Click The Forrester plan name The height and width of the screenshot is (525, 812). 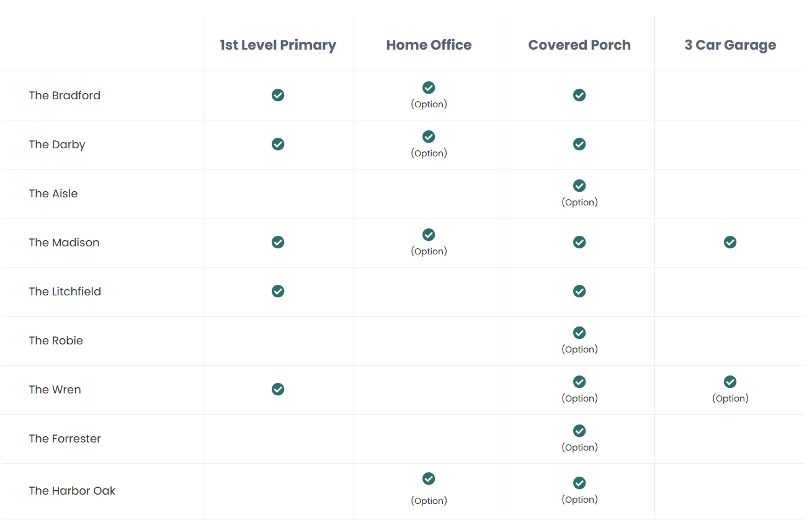coord(65,439)
